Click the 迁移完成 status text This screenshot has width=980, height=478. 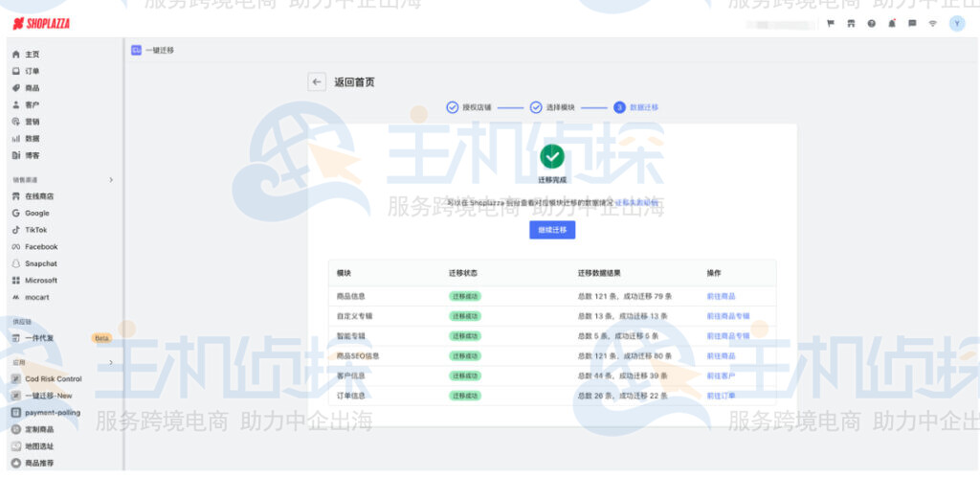pyautogui.click(x=552, y=179)
